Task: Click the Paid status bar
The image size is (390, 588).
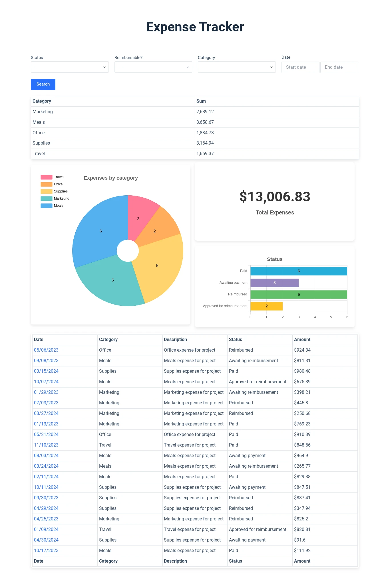Action: click(299, 271)
